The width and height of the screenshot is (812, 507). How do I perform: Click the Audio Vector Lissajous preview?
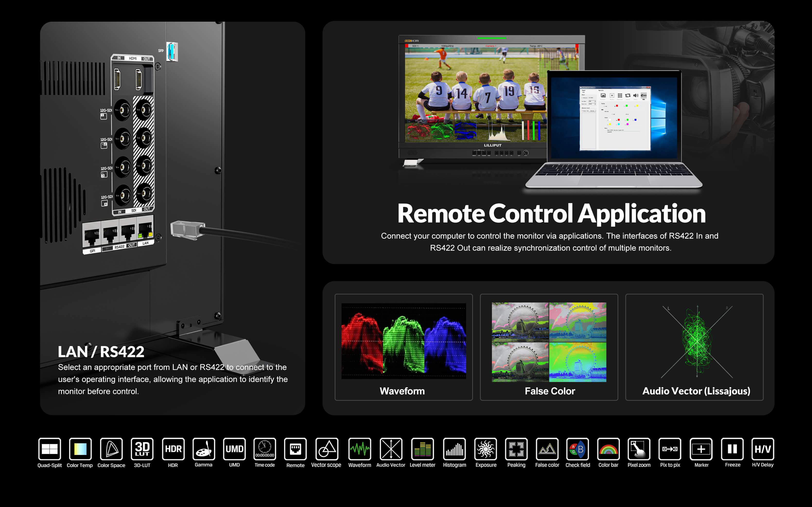pos(697,341)
